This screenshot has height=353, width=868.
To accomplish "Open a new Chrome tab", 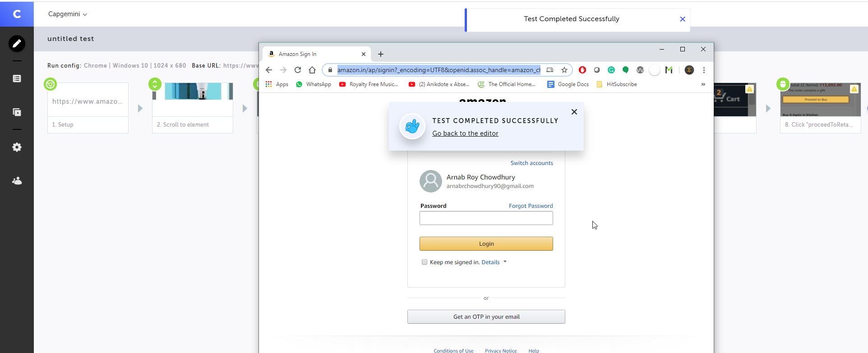I will tap(381, 54).
